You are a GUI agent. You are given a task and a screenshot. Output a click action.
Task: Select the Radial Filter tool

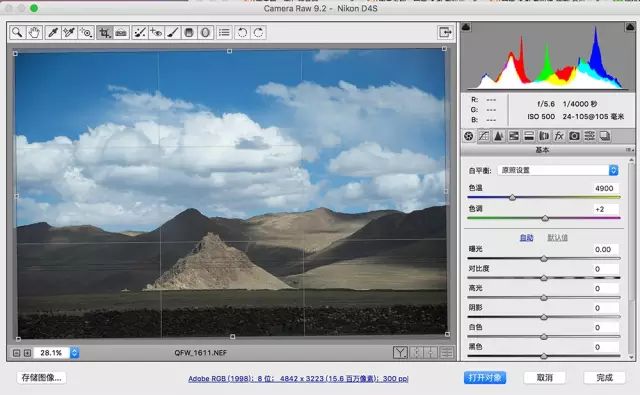205,32
